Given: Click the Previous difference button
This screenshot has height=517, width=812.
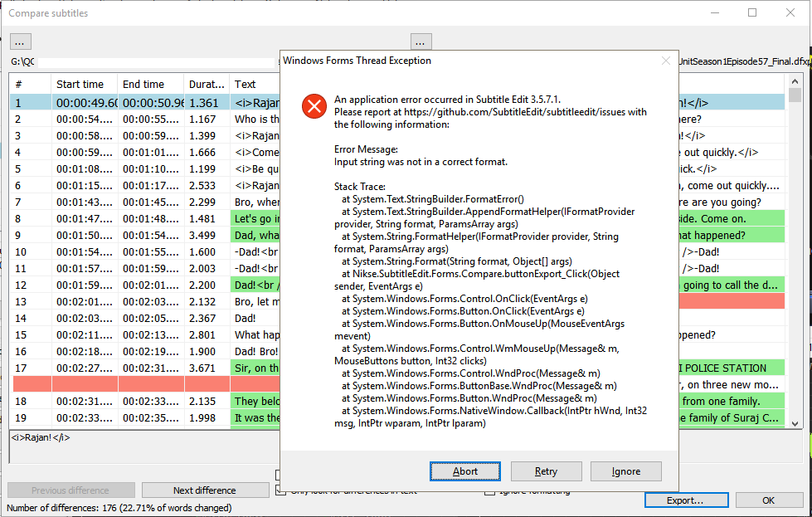Looking at the screenshot, I should 71,490.
